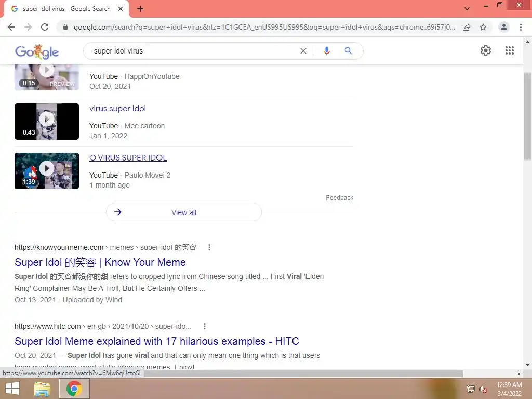This screenshot has height=399, width=532.
Task: Bookmark this page with the star icon
Action: [483, 27]
